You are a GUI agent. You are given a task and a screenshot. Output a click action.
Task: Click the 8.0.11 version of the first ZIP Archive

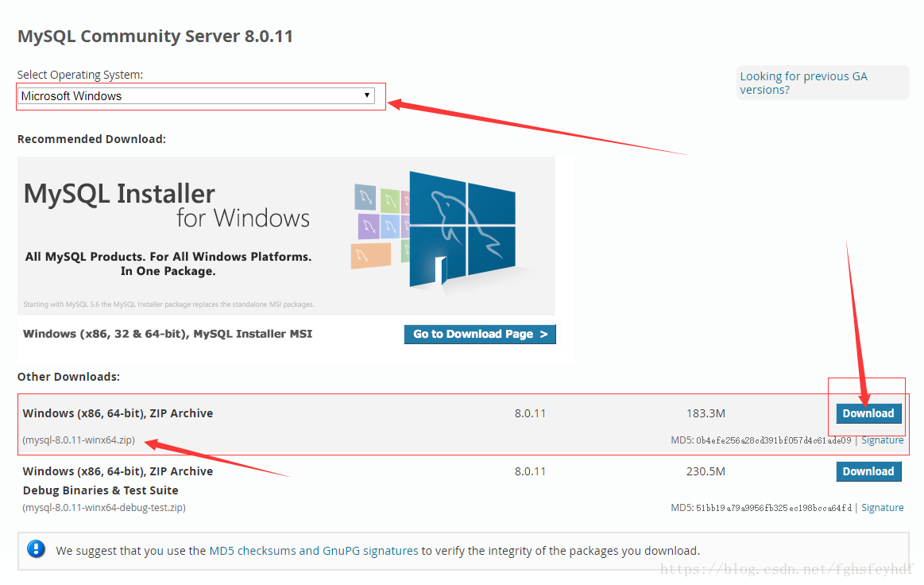530,413
